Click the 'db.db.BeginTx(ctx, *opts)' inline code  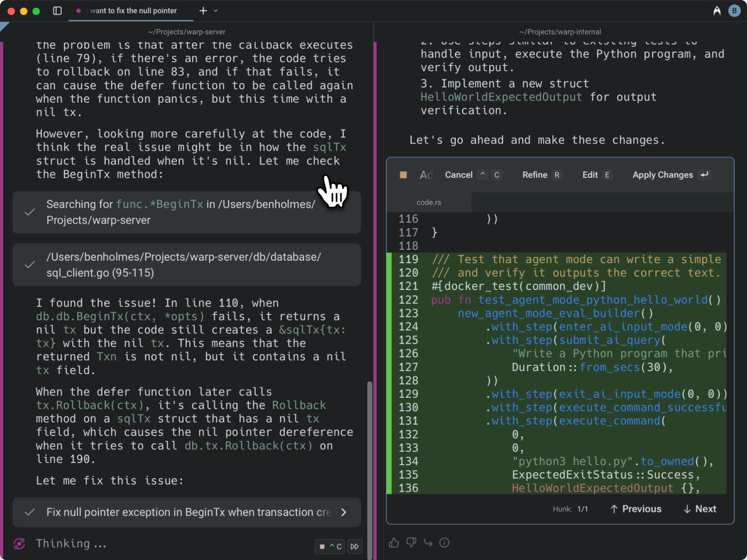pyautogui.click(x=120, y=317)
